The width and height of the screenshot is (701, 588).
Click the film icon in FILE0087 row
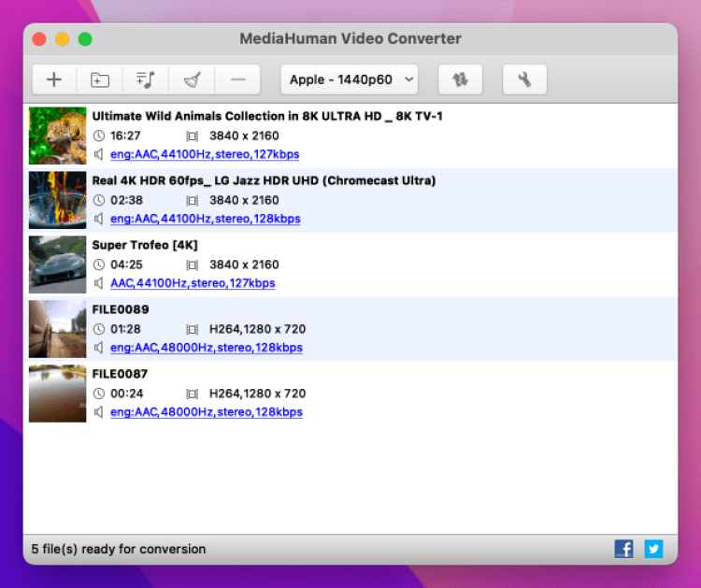(x=193, y=394)
